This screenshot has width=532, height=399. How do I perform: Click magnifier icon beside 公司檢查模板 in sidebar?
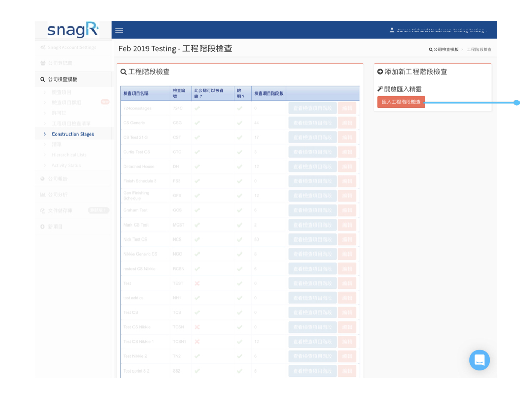tap(43, 79)
